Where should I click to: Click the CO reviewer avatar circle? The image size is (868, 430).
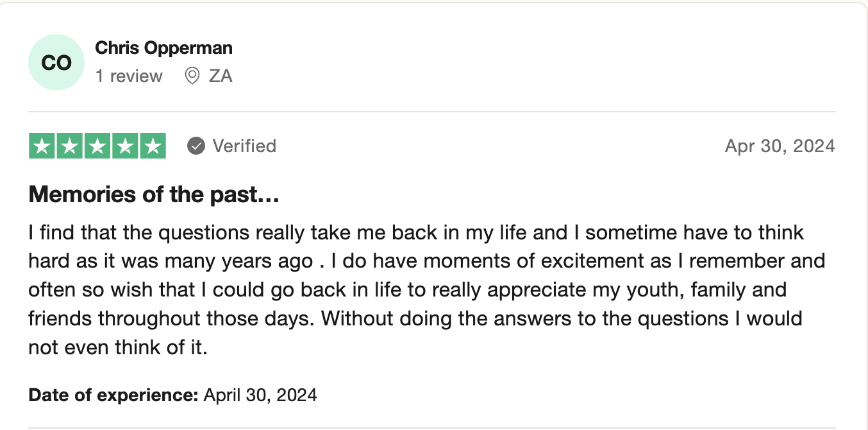(x=56, y=62)
